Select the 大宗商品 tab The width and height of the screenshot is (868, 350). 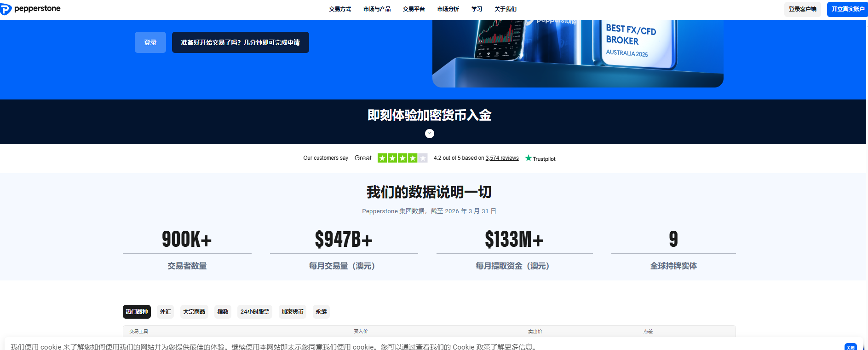(194, 312)
